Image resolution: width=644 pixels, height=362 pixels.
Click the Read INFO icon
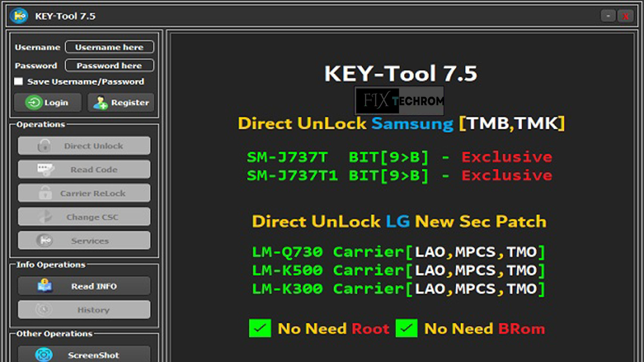(x=45, y=286)
